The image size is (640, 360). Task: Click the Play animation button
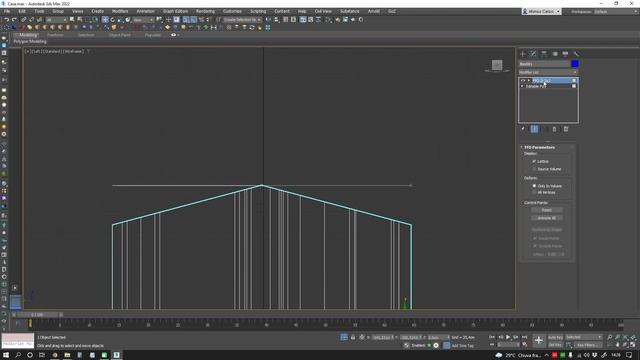508,337
